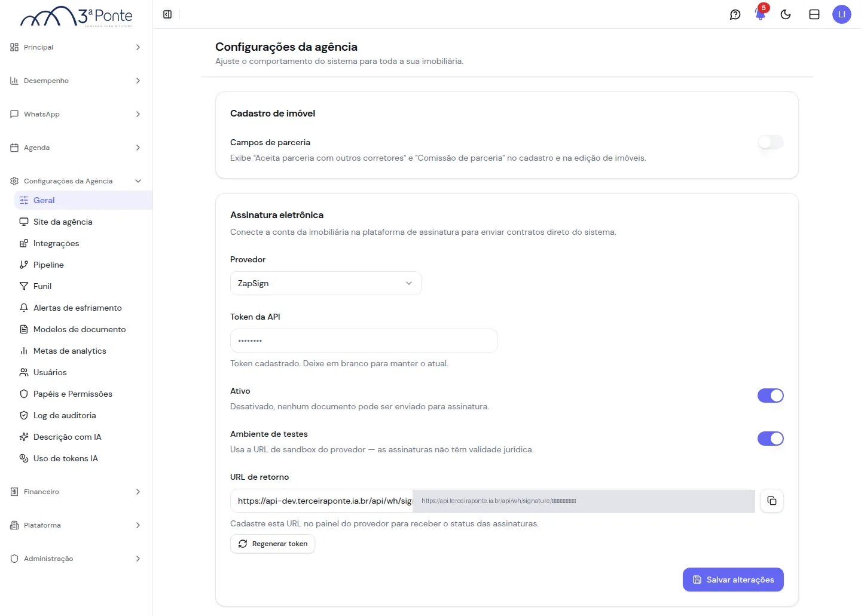Click the Integrações icon
This screenshot has width=861, height=616.
pyautogui.click(x=24, y=243)
